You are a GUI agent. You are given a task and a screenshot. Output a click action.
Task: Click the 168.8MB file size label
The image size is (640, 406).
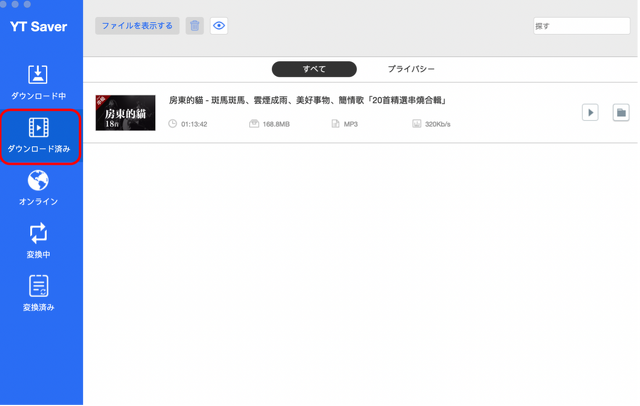point(275,124)
